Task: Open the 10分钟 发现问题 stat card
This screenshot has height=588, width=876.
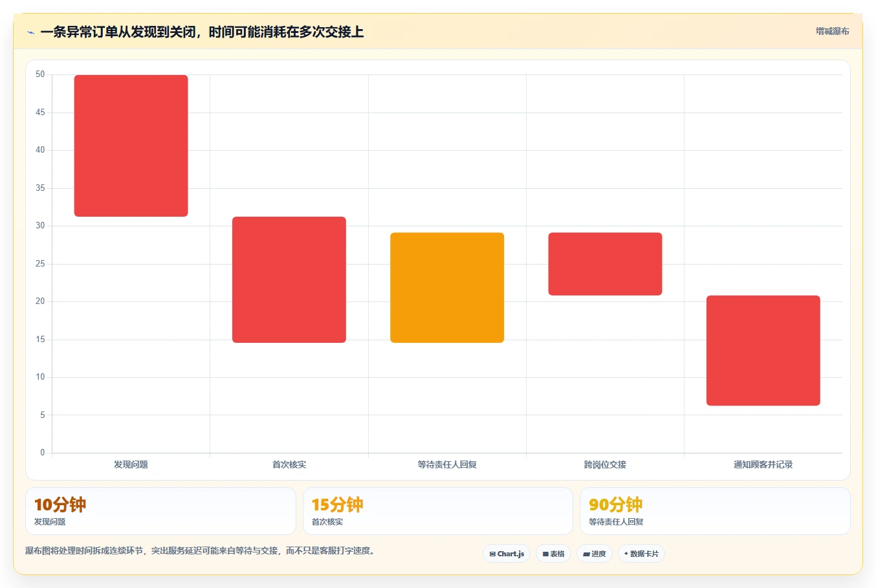Action: (160, 511)
